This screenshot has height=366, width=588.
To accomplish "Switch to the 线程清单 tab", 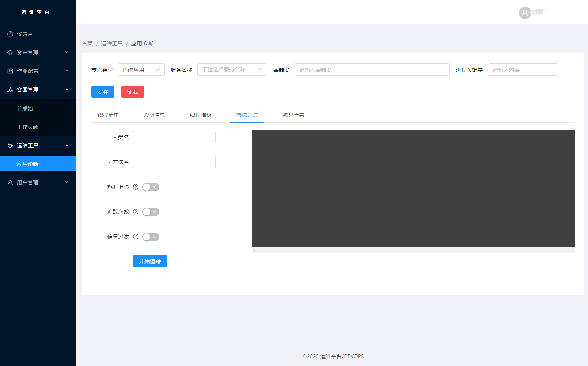I will [x=108, y=115].
